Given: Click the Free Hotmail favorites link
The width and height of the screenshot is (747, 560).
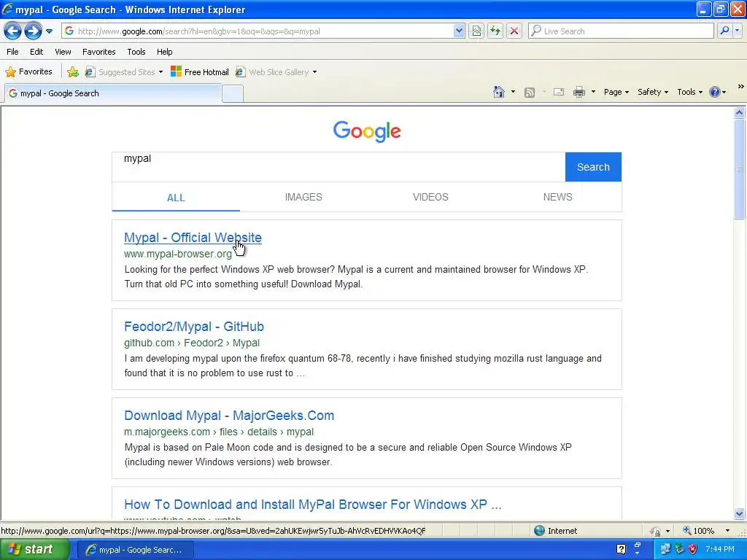Looking at the screenshot, I should tap(200, 72).
